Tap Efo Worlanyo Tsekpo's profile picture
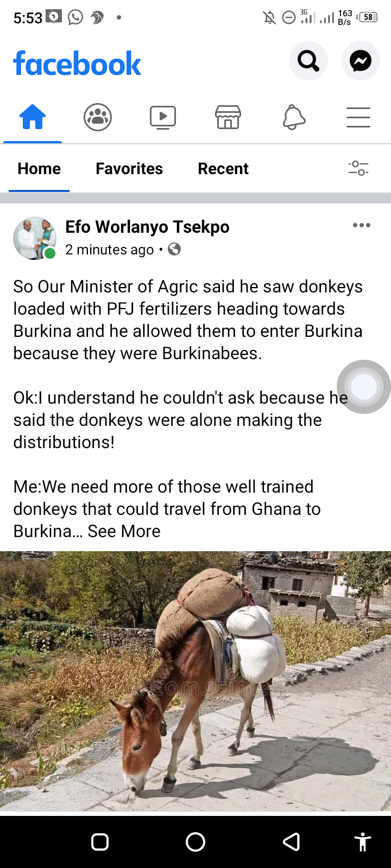Screen dimensions: 391x868 click(35, 238)
